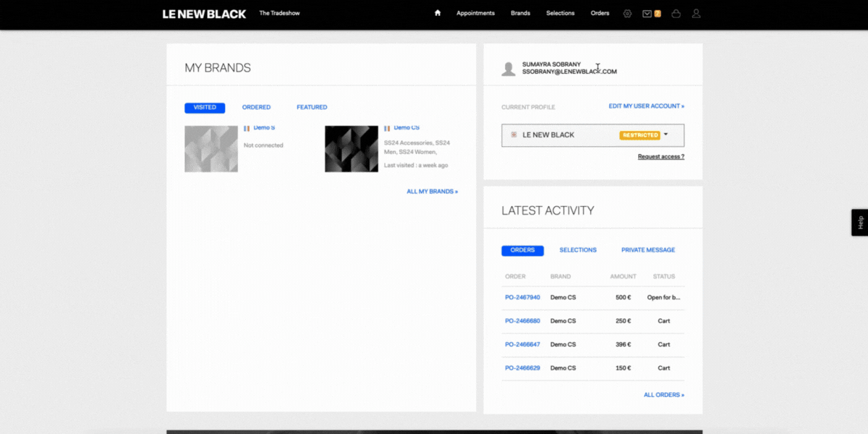Open the shopping basket icon
Screen dimensions: 868x434
[676, 13]
